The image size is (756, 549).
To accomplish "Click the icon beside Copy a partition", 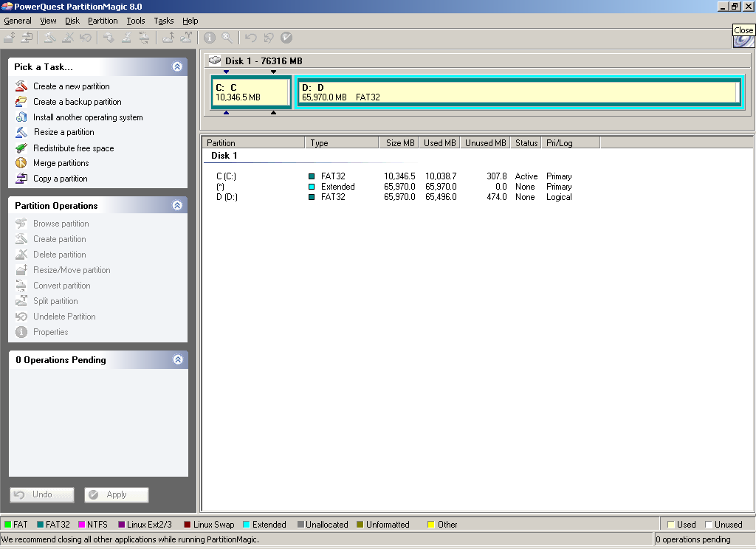I will tap(21, 179).
